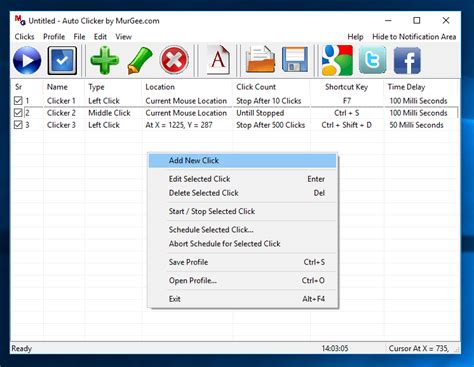Minimize the Auto Clicker window
The image size is (474, 367).
(388, 21)
